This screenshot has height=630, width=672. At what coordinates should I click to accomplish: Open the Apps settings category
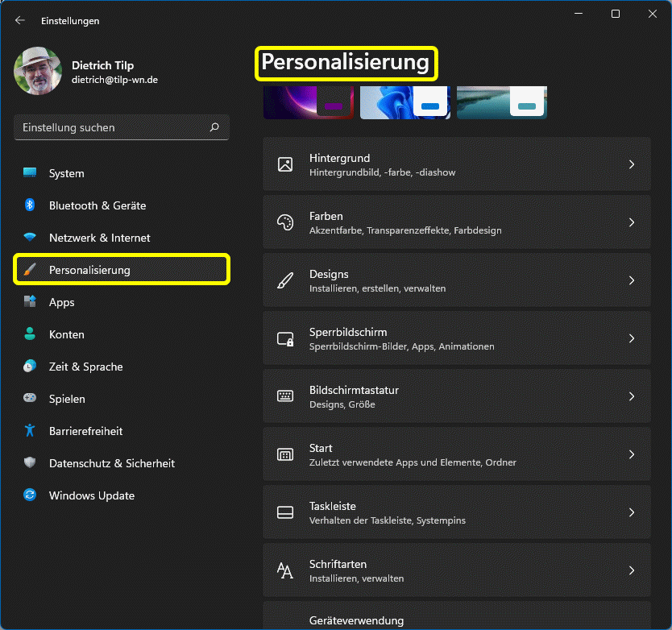pyautogui.click(x=61, y=302)
